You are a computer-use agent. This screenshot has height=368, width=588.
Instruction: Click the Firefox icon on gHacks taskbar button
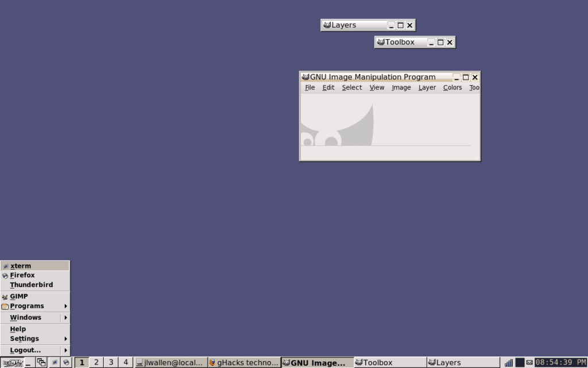(x=212, y=362)
